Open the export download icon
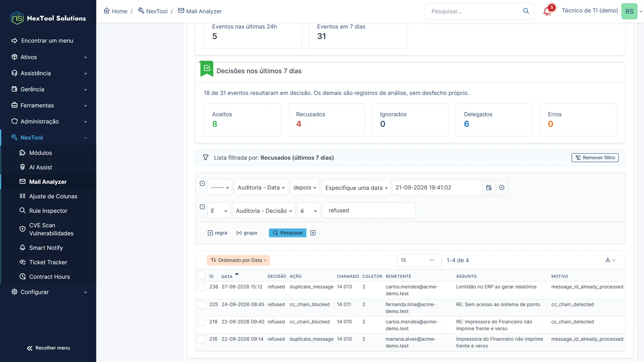 610,260
